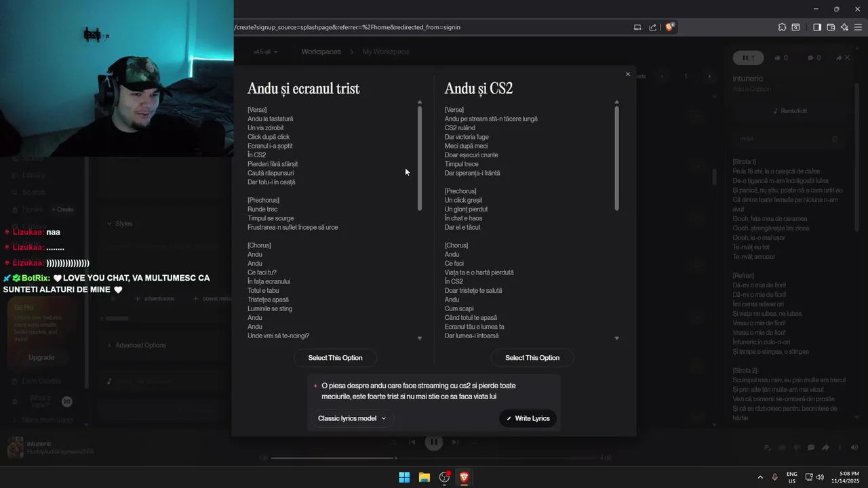Skip to the previous track in player
Screen dimensions: 868x488
click(412, 442)
